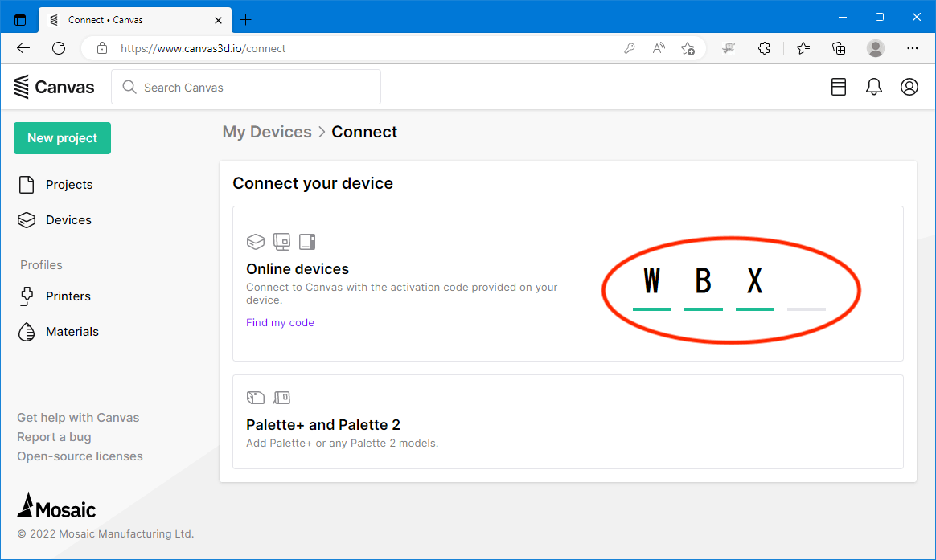936x560 pixels.
Task: Click the Materials droplet icon
Action: click(27, 332)
